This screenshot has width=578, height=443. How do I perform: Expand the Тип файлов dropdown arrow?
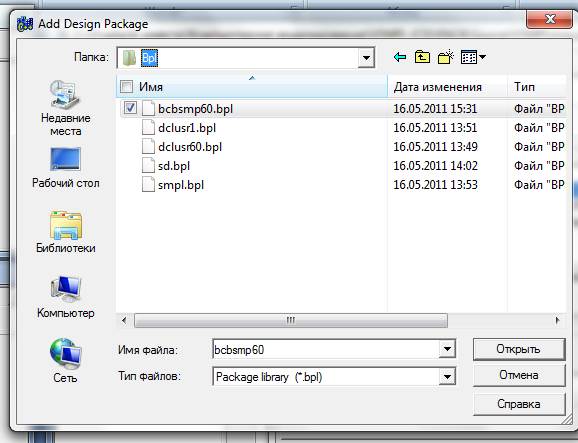point(447,377)
